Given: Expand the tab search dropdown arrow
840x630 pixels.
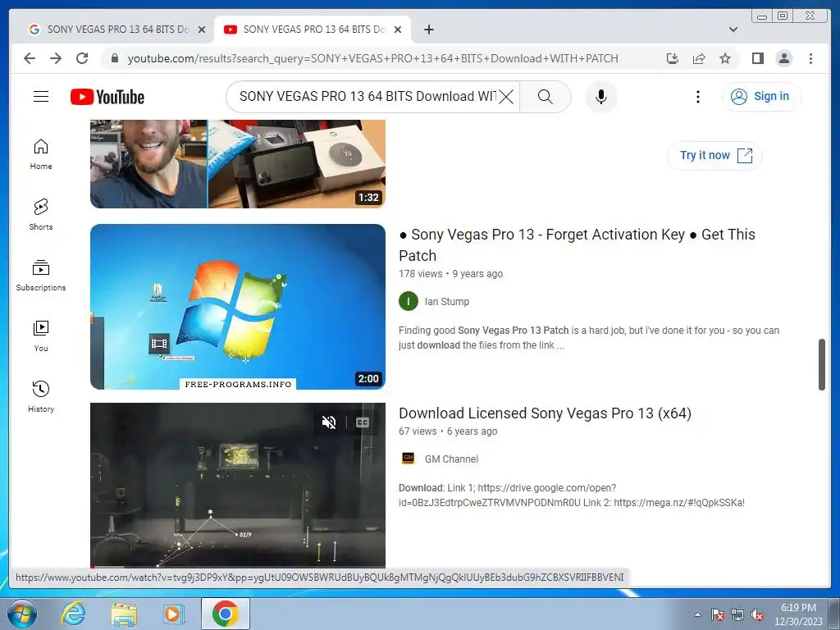Looking at the screenshot, I should (733, 30).
